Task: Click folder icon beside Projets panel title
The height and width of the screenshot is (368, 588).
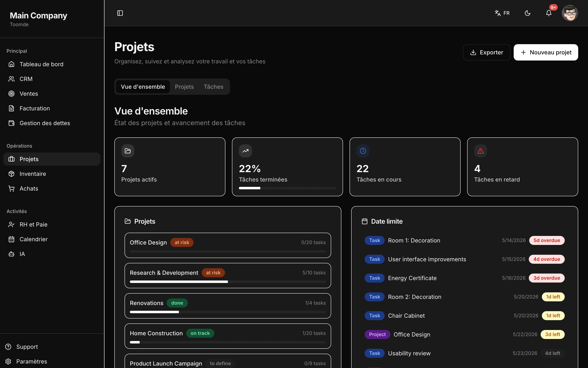Action: click(x=128, y=221)
